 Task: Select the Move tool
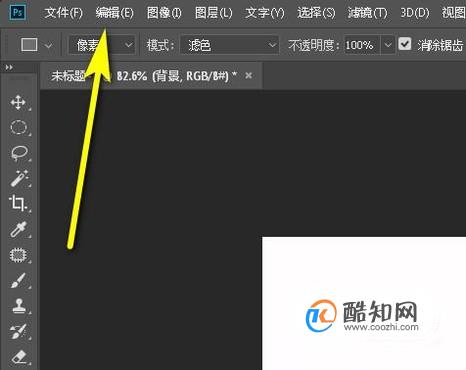click(x=18, y=102)
